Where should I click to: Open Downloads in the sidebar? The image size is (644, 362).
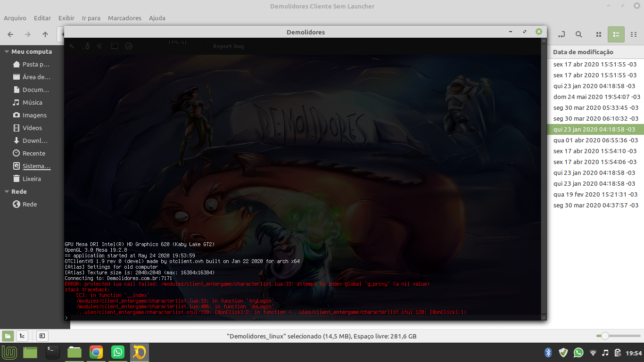tap(31, 140)
